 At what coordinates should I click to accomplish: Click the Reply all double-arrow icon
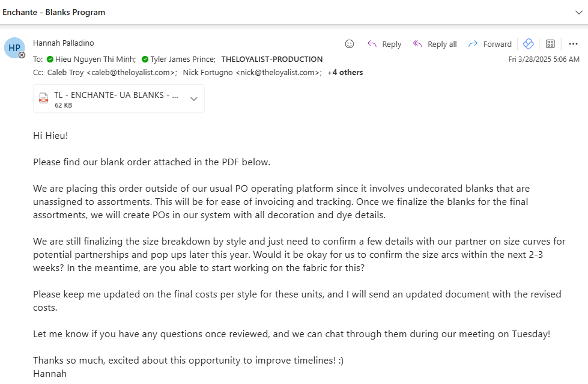[x=417, y=44]
